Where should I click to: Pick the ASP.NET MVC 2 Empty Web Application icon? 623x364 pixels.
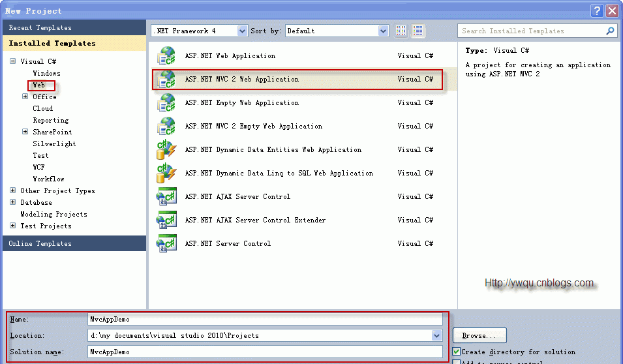166,126
